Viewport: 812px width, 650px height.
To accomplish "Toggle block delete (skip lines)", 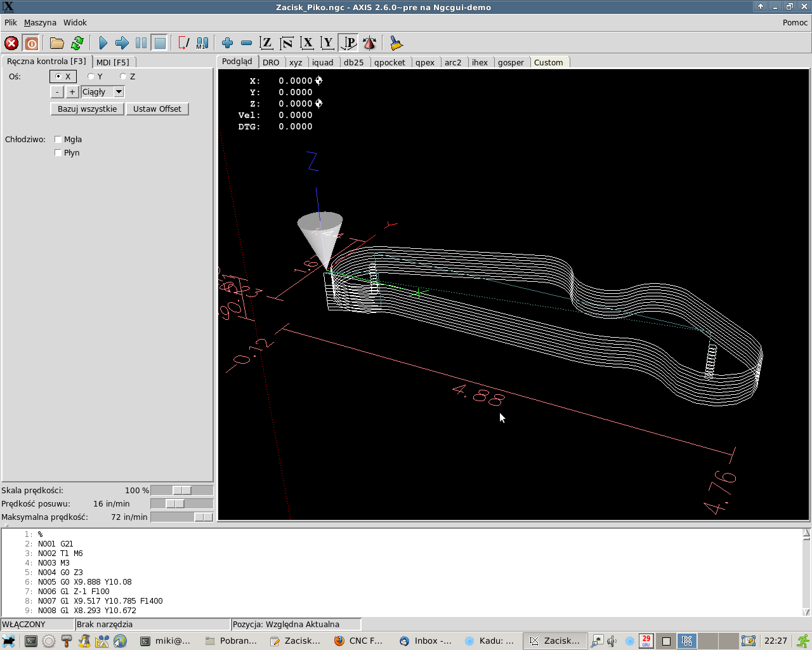I will pos(183,43).
